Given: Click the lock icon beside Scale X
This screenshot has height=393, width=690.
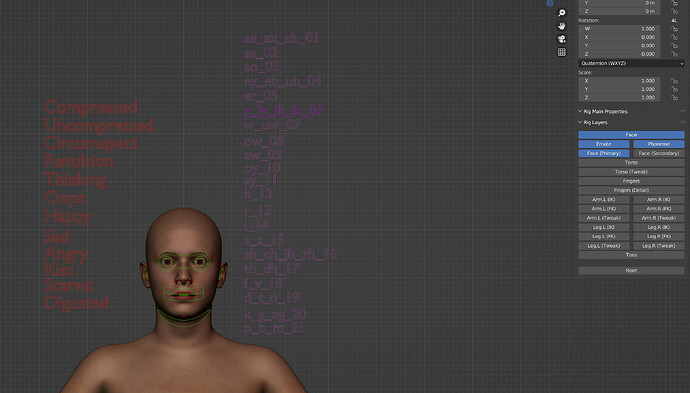Looking at the screenshot, I should [674, 81].
